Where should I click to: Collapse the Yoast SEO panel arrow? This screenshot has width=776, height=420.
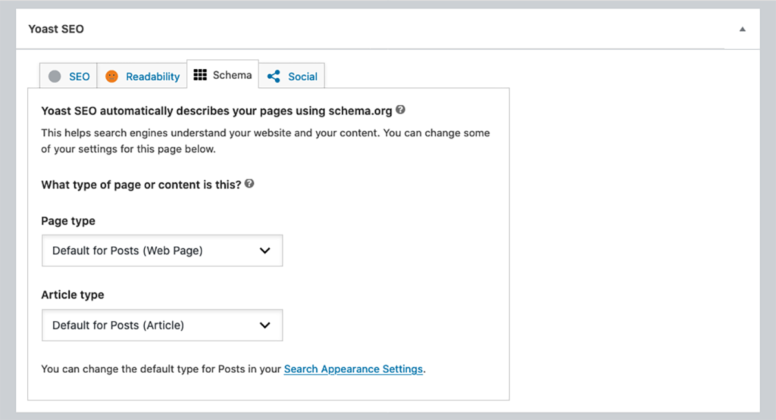[742, 29]
